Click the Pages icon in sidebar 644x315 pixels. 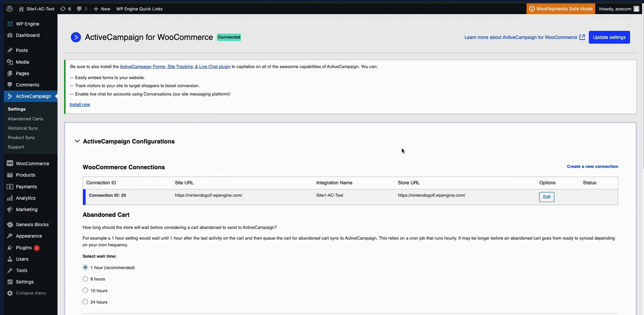pos(10,73)
